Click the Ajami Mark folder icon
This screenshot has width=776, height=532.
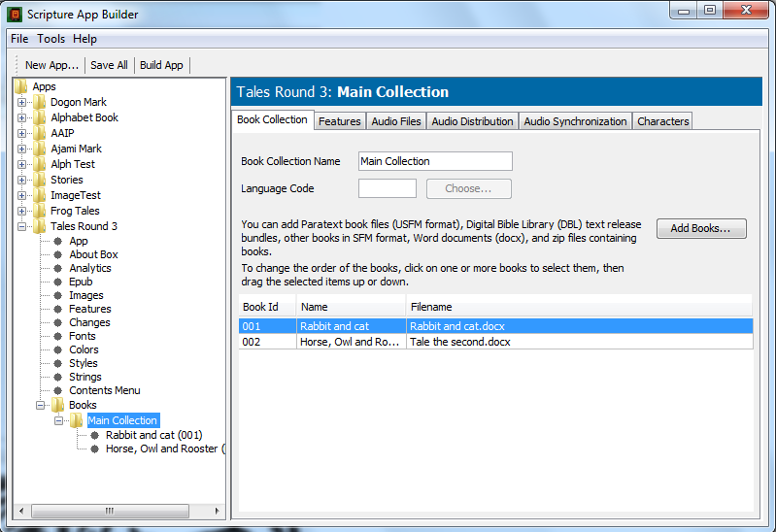[40, 149]
